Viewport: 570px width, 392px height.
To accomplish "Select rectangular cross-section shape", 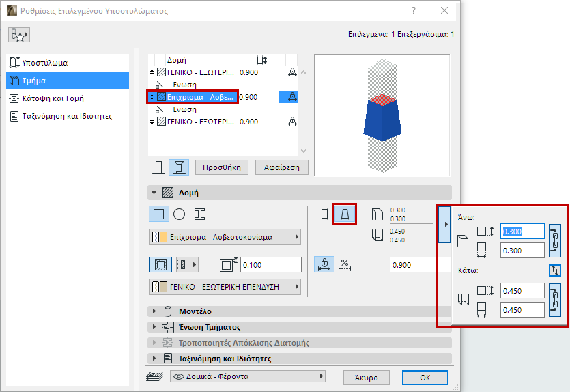I will (x=159, y=214).
